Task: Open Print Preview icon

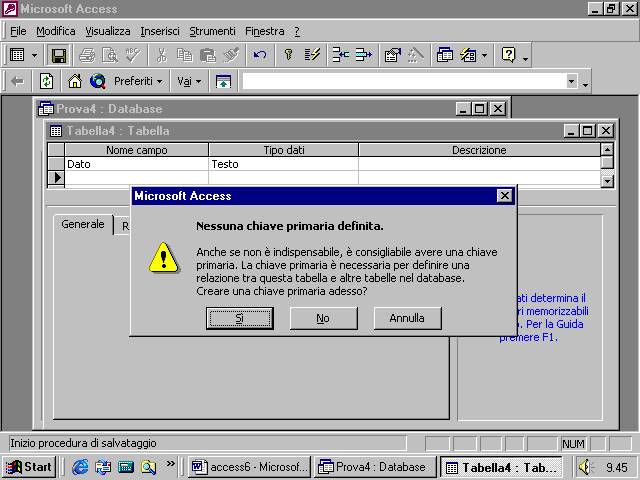Action: pyautogui.click(x=110, y=55)
